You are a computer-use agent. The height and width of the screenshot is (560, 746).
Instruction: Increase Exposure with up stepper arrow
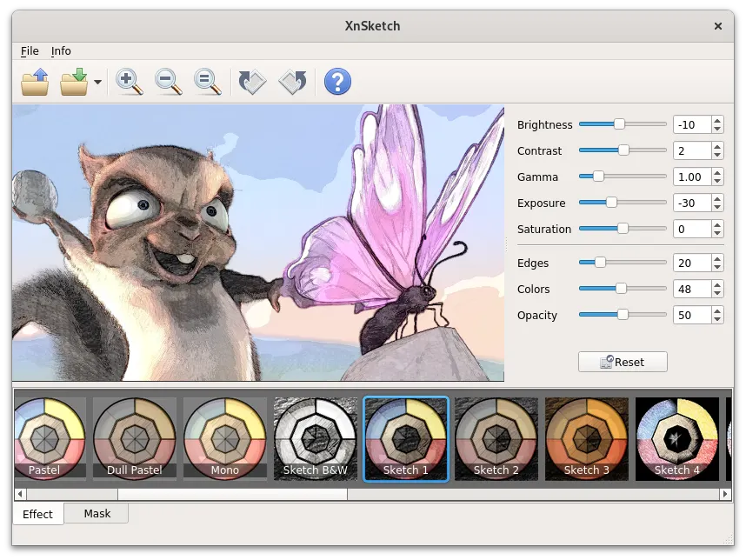coord(717,199)
